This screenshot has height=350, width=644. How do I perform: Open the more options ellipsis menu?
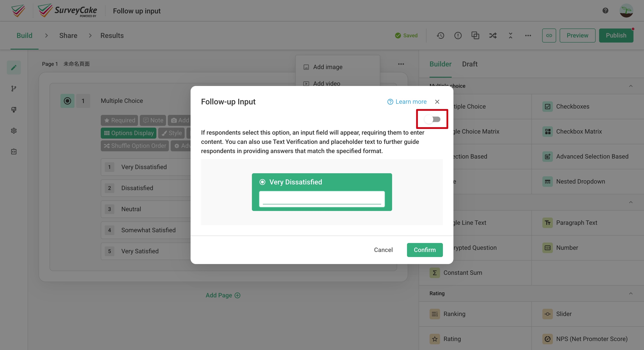(x=528, y=35)
